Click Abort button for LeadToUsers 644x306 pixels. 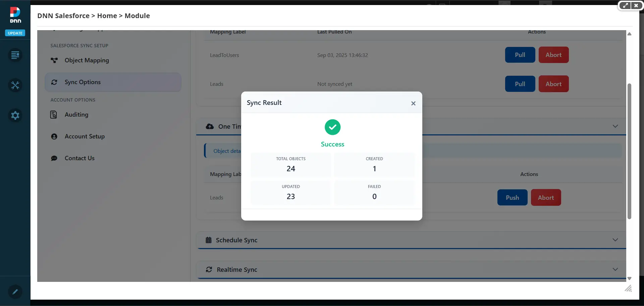point(553,55)
